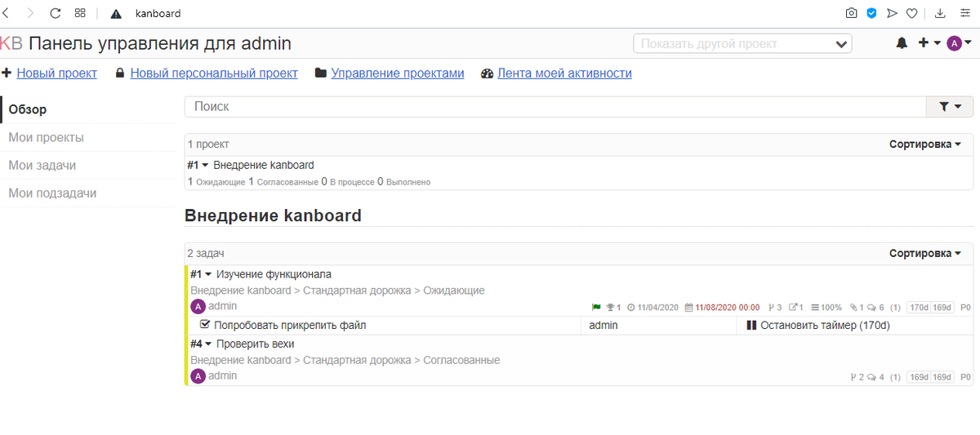Open the 'Показать другой проект' project selector
Image resolution: width=980 pixels, height=435 pixels.
point(742,43)
